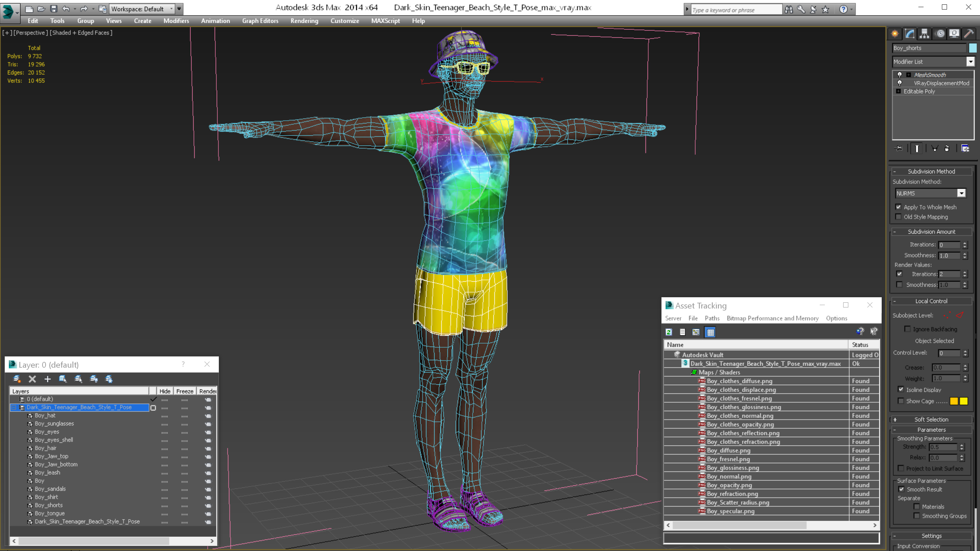Click Table View icon in Asset Tracking toolbar
This screenshot has height=551, width=980.
pos(710,332)
